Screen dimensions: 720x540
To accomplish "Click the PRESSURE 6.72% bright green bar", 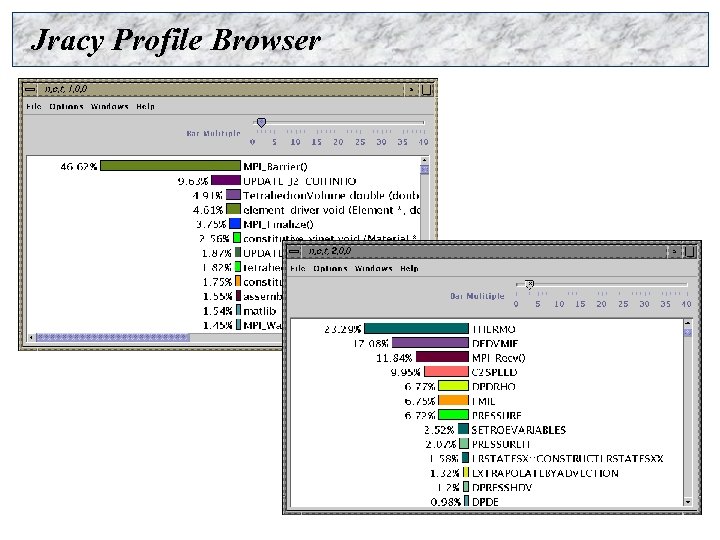I will pyautogui.click(x=453, y=415).
